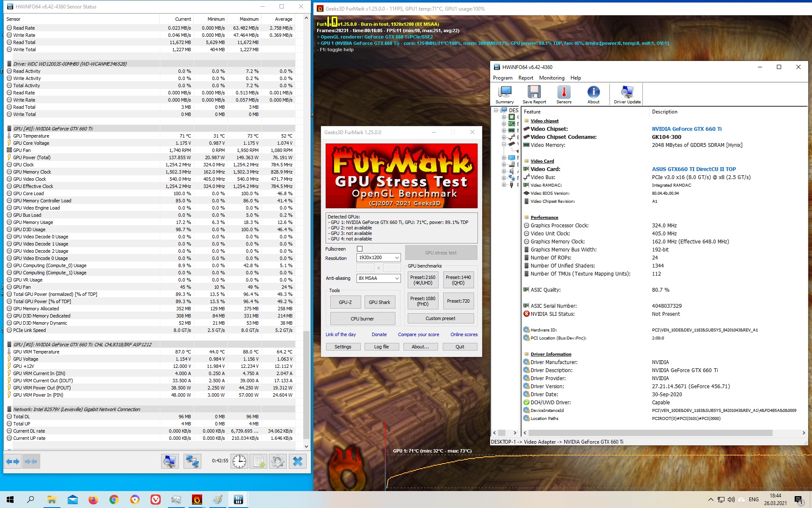Click the GPU-Z tools button
This screenshot has height=508, width=812.
click(345, 302)
